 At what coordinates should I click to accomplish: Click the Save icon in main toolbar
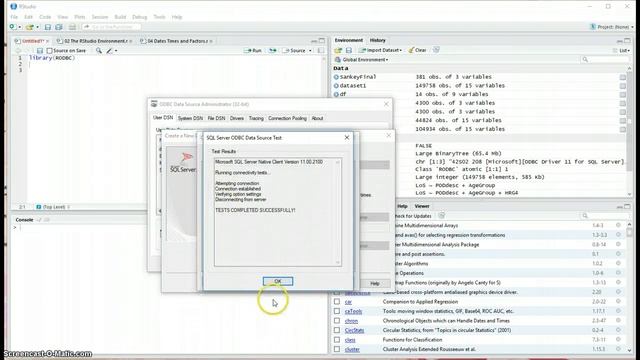tap(48, 27)
